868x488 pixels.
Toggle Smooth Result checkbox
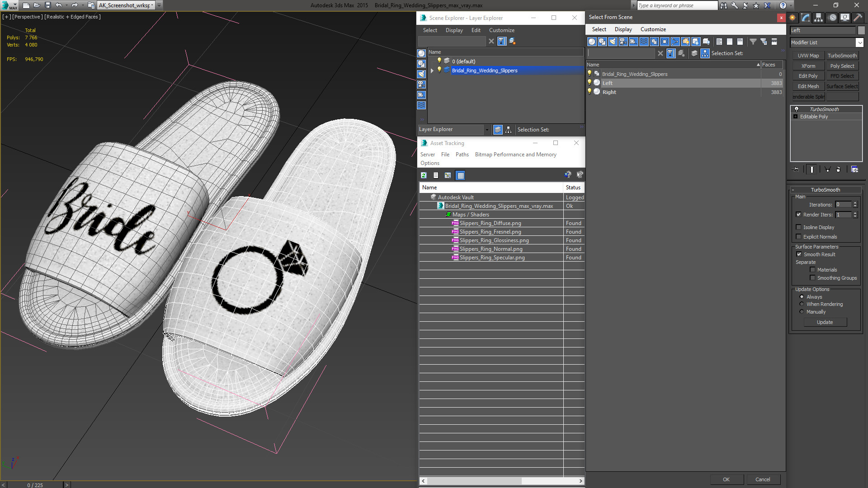799,254
